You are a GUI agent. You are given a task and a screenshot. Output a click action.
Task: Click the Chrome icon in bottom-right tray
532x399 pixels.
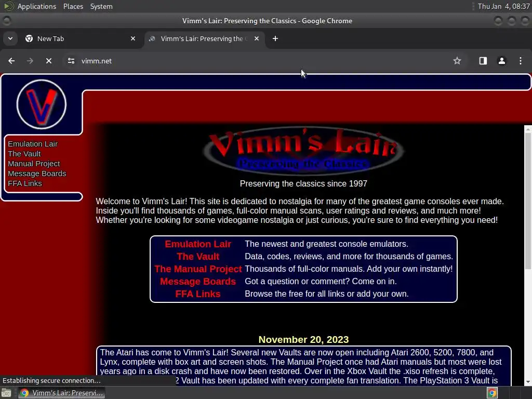pos(492,393)
